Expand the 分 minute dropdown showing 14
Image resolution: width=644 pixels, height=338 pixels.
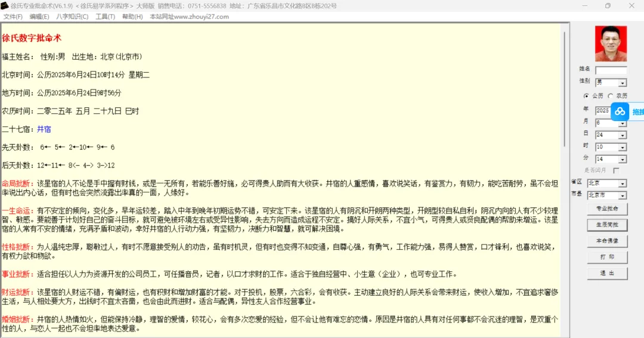(x=623, y=159)
